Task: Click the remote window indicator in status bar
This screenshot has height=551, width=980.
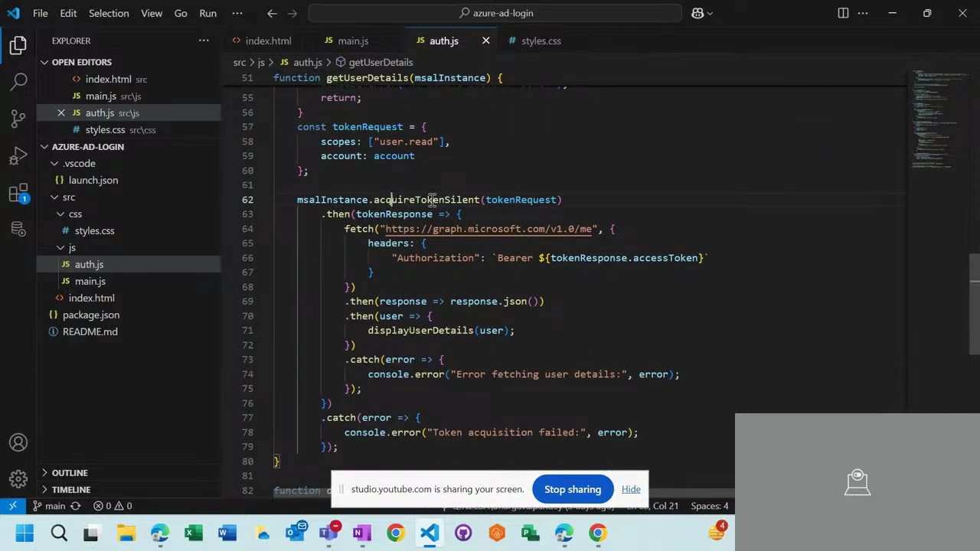Action: pos(13,506)
